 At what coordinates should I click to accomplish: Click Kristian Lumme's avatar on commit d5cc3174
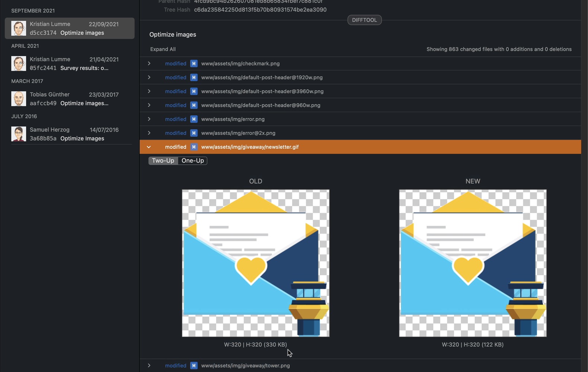19,28
